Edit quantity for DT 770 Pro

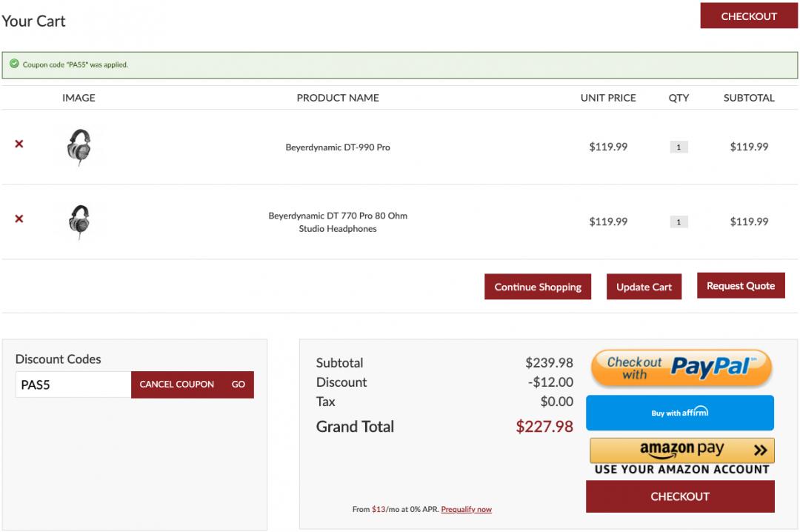pyautogui.click(x=679, y=222)
